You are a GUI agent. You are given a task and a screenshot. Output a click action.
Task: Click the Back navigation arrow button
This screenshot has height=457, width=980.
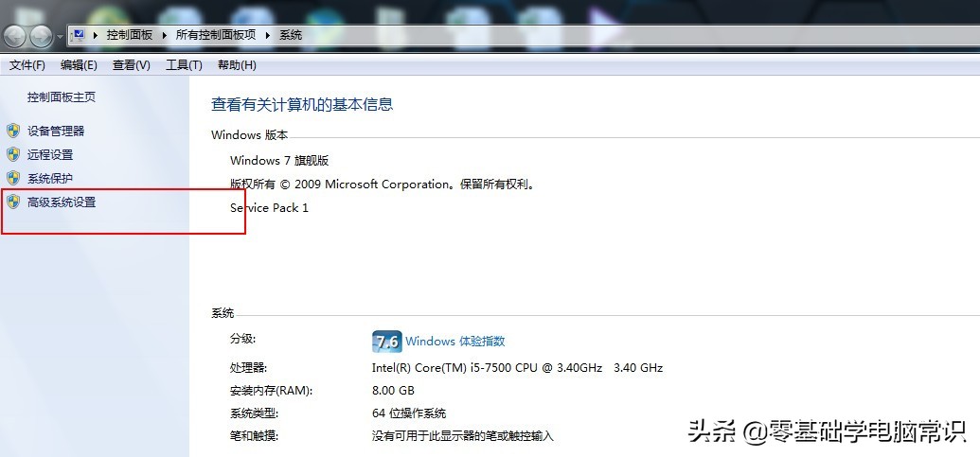(x=14, y=36)
